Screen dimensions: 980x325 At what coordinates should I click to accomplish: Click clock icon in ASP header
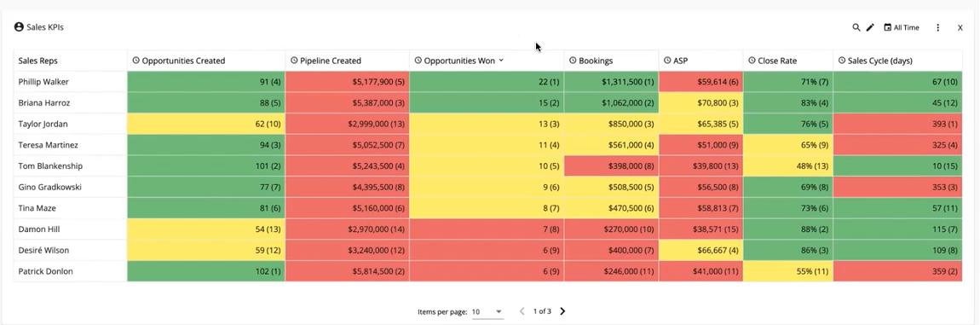(x=667, y=61)
